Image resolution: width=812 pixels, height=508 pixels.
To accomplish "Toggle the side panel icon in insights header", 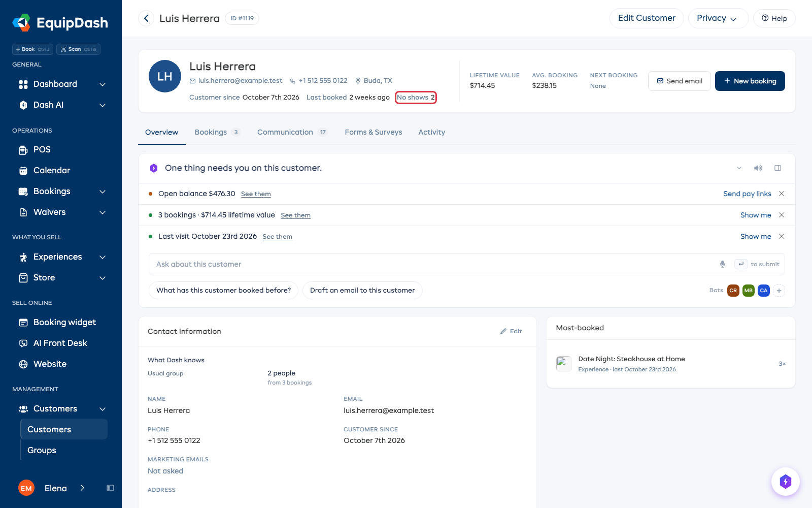I will pos(777,168).
